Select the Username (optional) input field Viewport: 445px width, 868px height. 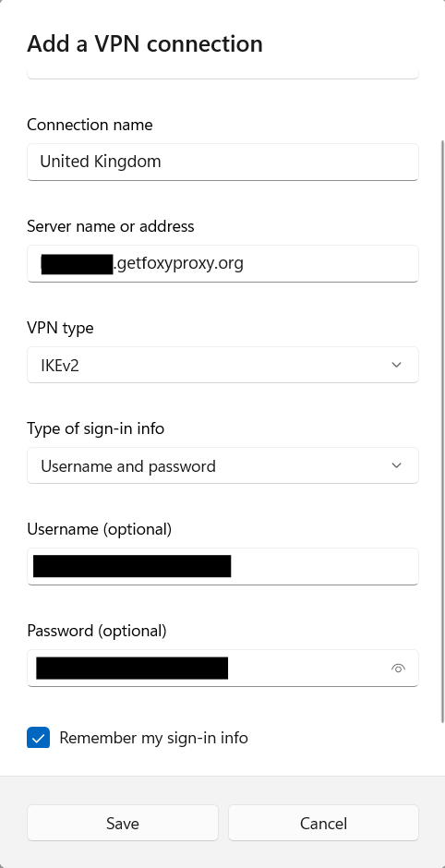[x=222, y=566]
